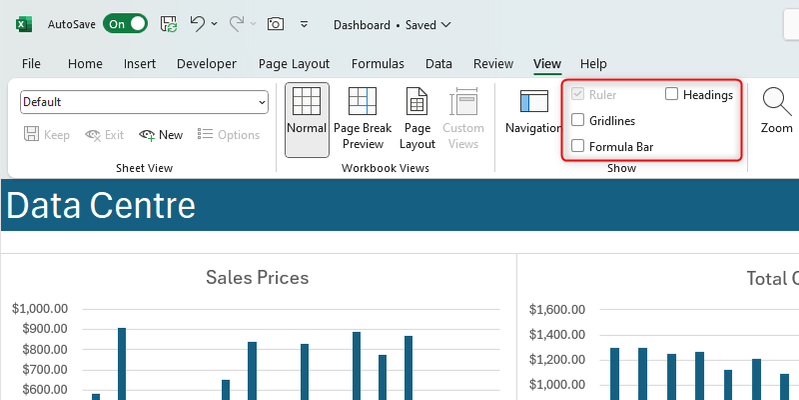The height and width of the screenshot is (400, 799).
Task: Click the Custom Views icon
Action: [463, 101]
